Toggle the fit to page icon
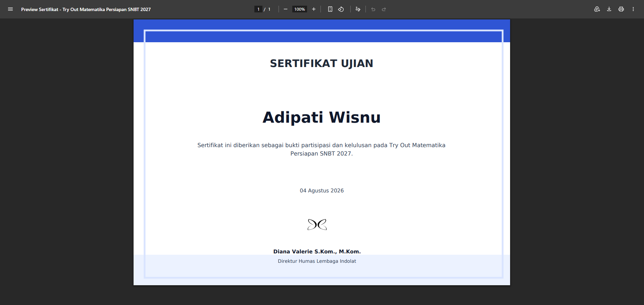644x305 pixels. (x=330, y=9)
